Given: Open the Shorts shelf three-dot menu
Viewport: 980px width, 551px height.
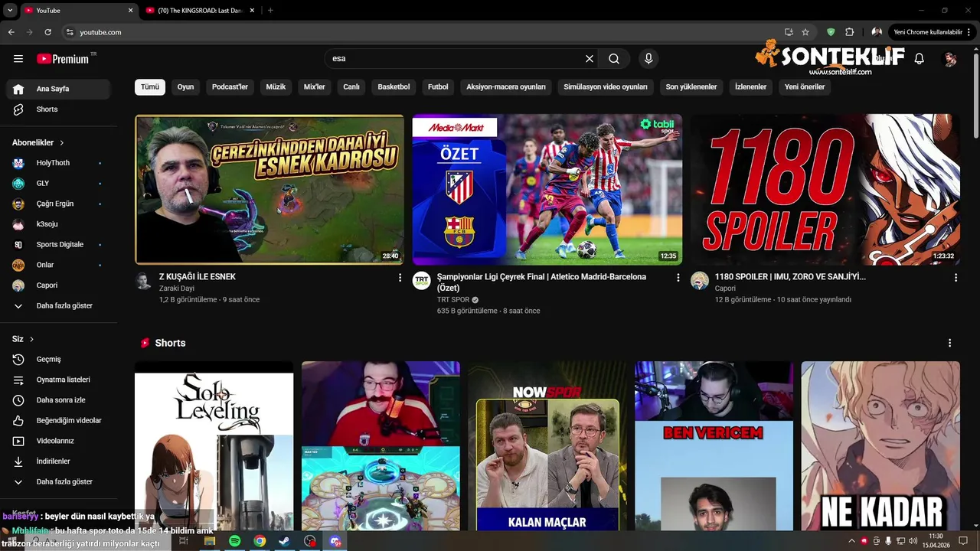Looking at the screenshot, I should click(x=950, y=343).
